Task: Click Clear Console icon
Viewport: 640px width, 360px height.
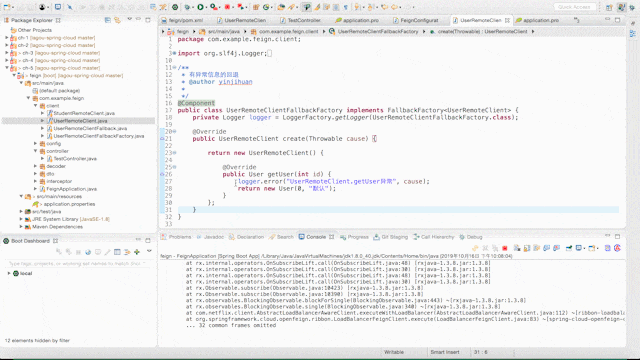Action: tap(517, 248)
